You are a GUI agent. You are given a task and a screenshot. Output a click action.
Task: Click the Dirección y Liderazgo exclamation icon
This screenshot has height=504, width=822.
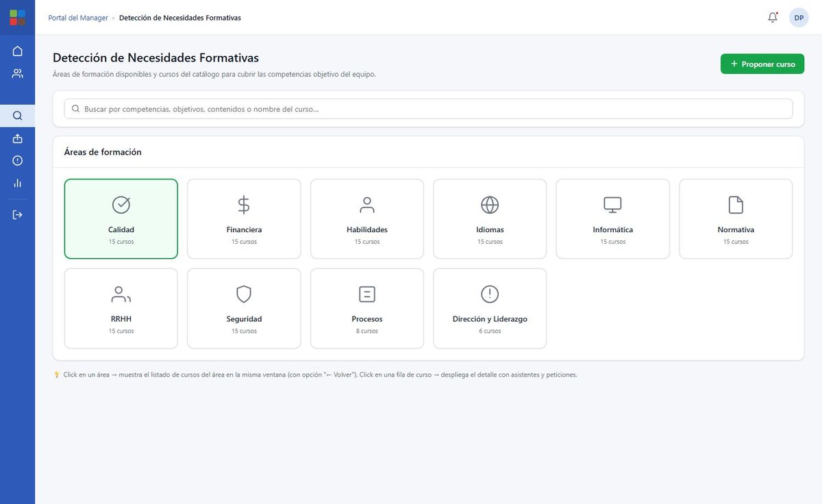tap(490, 294)
